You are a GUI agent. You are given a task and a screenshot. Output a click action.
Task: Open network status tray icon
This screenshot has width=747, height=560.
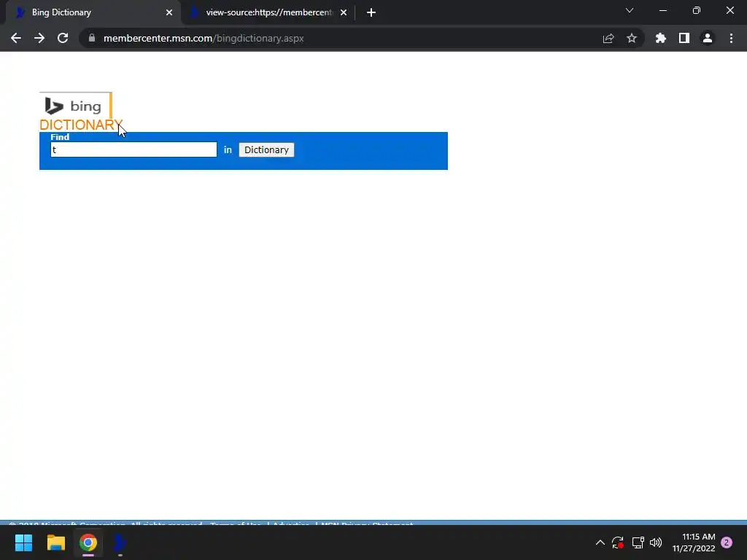point(638,542)
